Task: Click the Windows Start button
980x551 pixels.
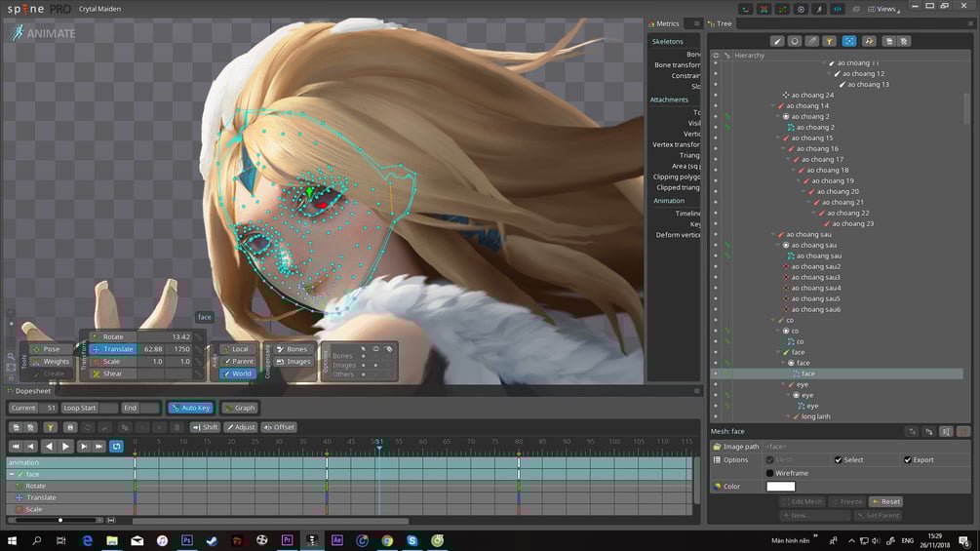Action: tap(12, 540)
